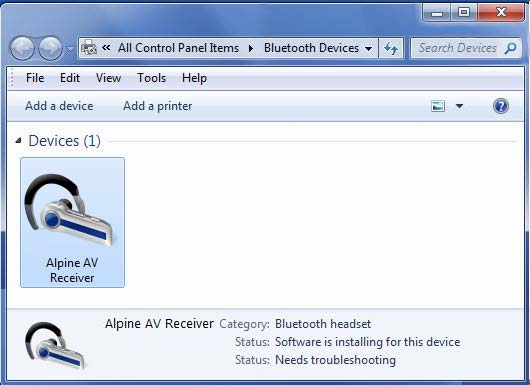Expand arrow after All Control Panel Items

coord(251,48)
